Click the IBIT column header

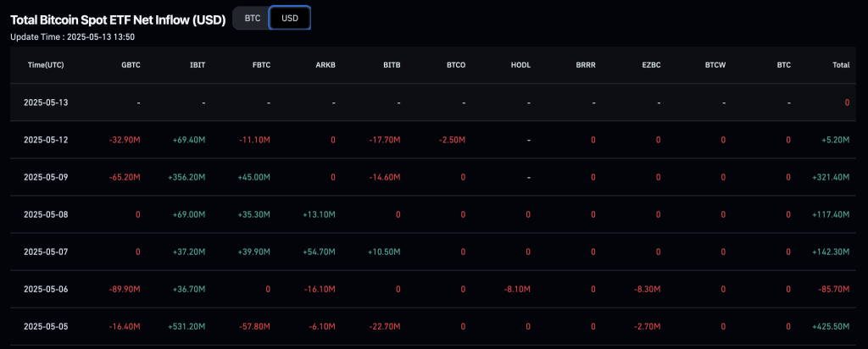point(198,64)
